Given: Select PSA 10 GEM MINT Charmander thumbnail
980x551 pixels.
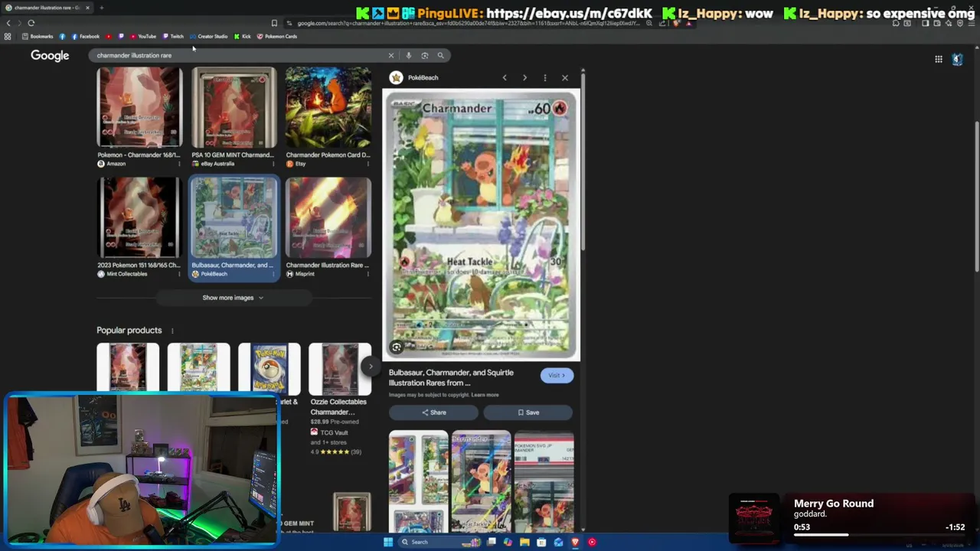Looking at the screenshot, I should pos(234,107).
